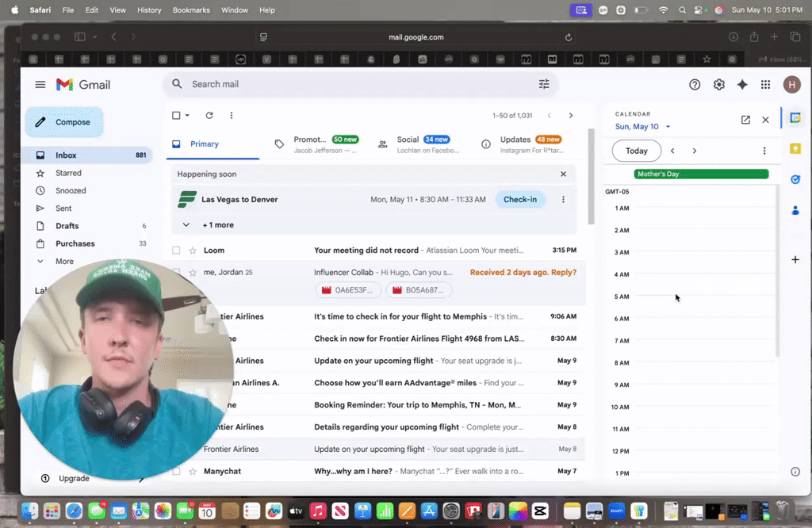
Task: Open the Contacts side panel icon
Action: [795, 210]
